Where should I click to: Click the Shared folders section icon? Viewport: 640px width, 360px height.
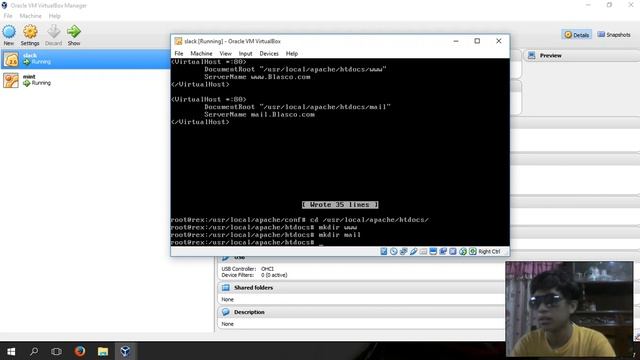click(226, 288)
